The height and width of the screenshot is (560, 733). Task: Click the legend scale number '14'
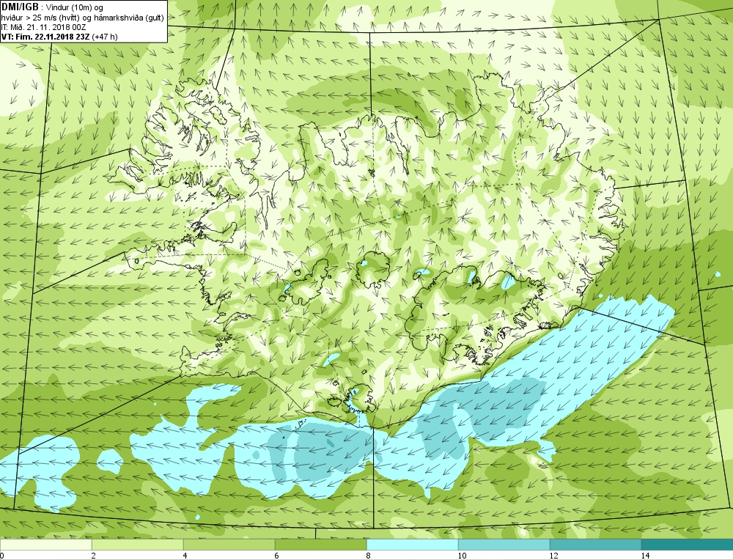(645, 556)
